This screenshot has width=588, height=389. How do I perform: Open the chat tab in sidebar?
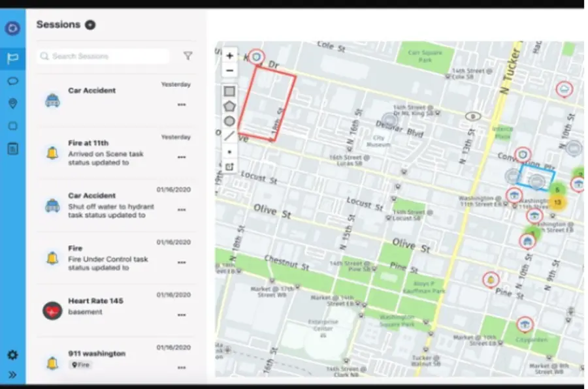tap(12, 82)
